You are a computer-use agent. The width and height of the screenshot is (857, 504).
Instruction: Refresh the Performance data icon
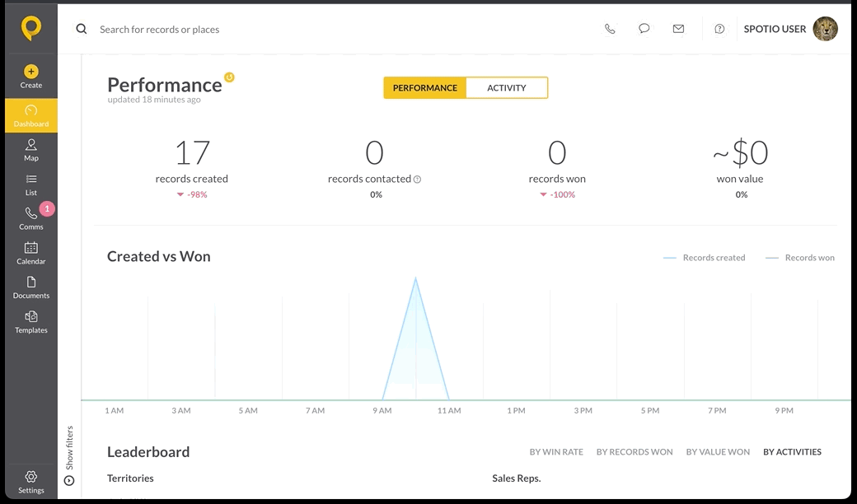point(230,77)
